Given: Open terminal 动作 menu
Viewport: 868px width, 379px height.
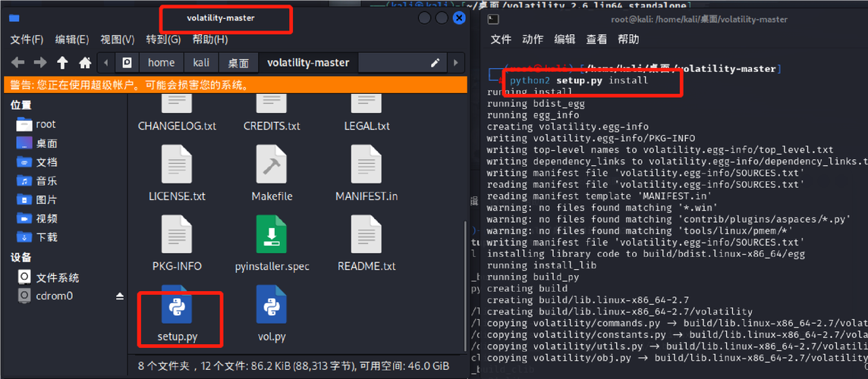Looking at the screenshot, I should tap(533, 39).
